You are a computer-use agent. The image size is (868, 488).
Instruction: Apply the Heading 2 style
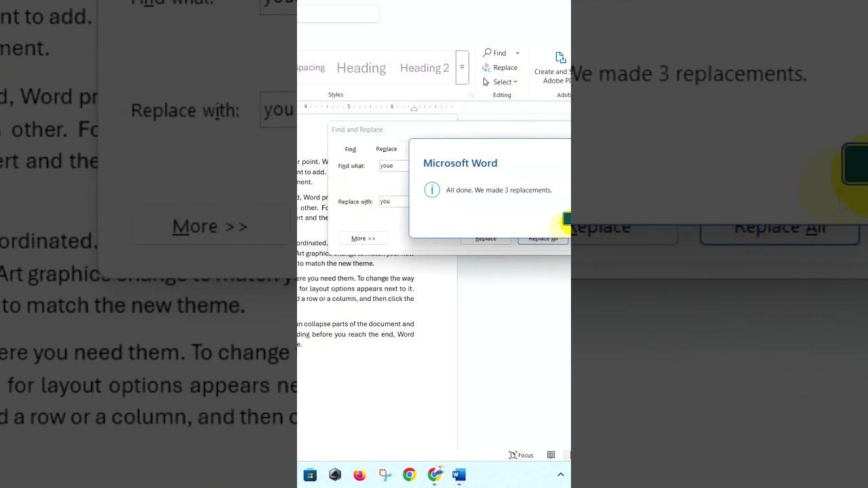point(425,68)
